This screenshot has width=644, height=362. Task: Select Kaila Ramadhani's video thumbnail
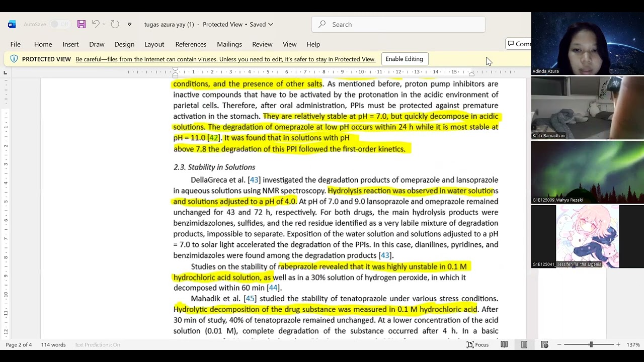(588, 108)
